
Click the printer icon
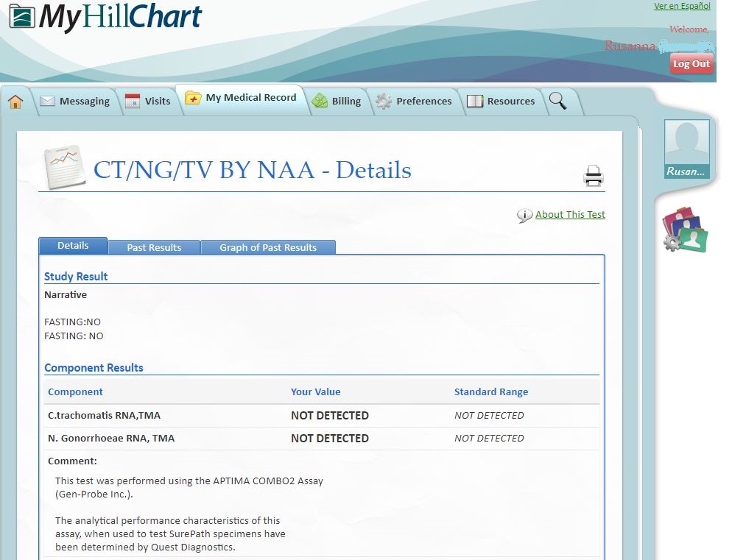click(594, 175)
